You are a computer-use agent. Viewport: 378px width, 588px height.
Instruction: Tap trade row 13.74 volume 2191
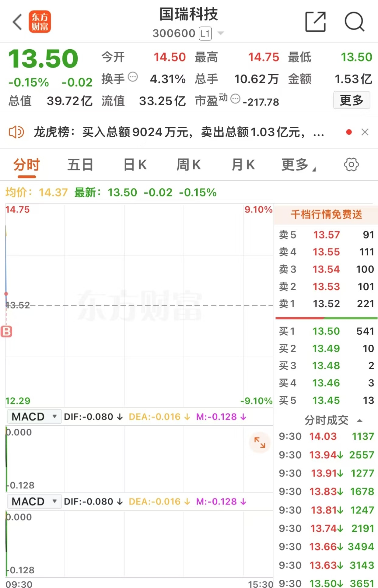(x=326, y=528)
